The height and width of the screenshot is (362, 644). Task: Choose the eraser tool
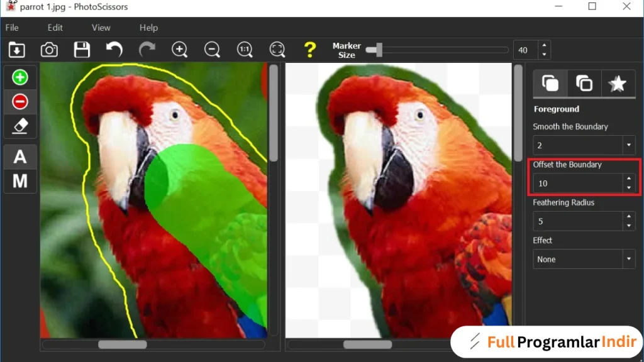coord(19,126)
